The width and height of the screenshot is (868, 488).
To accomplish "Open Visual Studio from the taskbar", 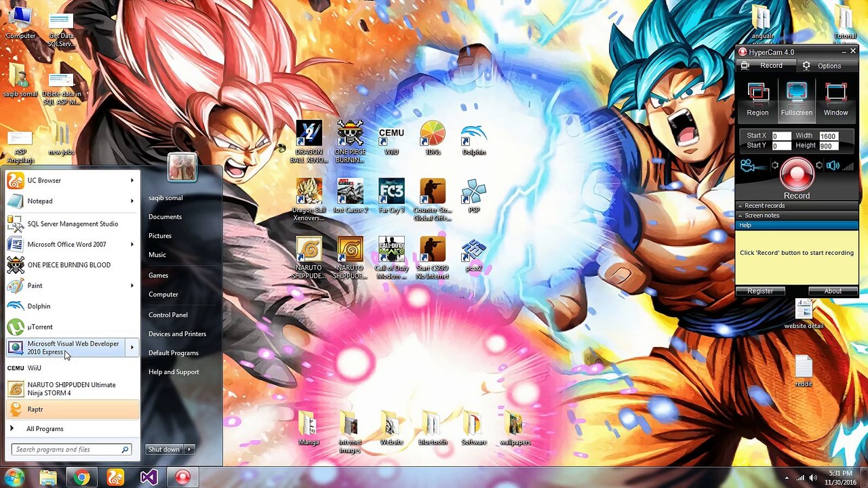I will (149, 478).
